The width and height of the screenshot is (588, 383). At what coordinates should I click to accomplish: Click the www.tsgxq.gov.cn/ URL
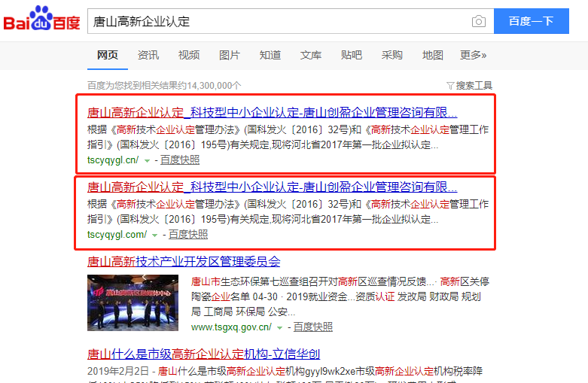click(x=231, y=327)
